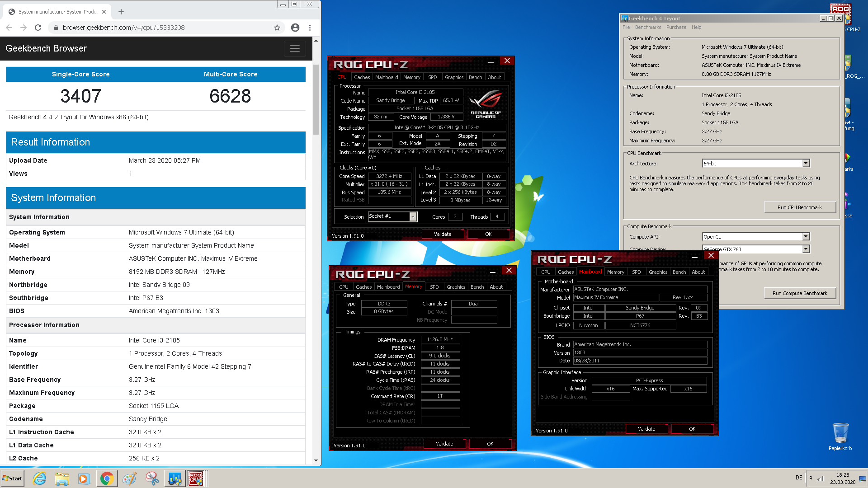Open Windows Media Player from taskbar
Viewport: 868px width, 488px height.
click(x=84, y=479)
